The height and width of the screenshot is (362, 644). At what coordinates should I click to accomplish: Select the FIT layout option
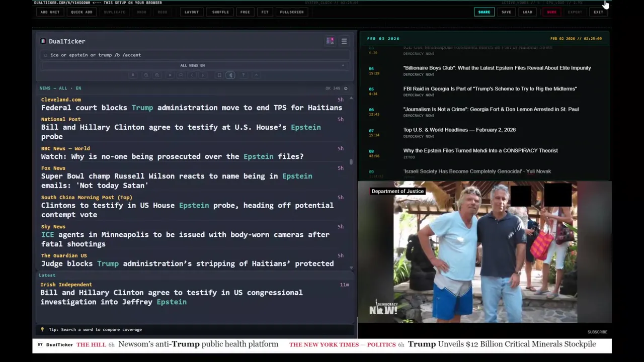click(x=265, y=12)
